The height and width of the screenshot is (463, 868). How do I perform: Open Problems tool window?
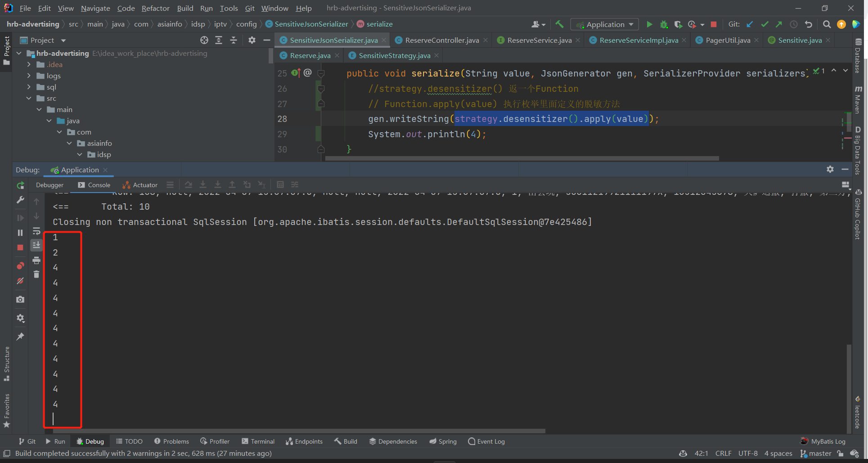tap(171, 441)
